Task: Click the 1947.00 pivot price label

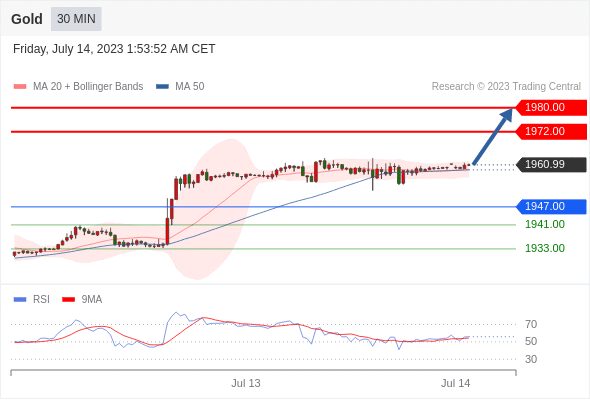Action: coord(551,207)
